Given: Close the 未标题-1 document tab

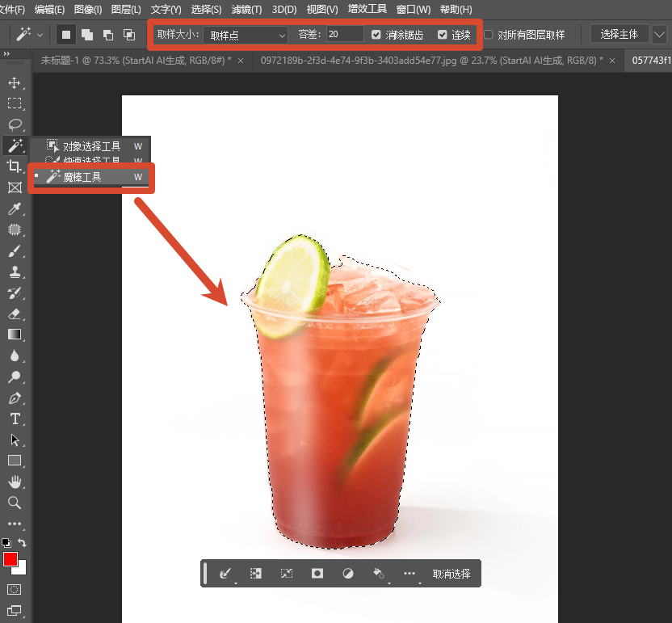Looking at the screenshot, I should pos(241,61).
